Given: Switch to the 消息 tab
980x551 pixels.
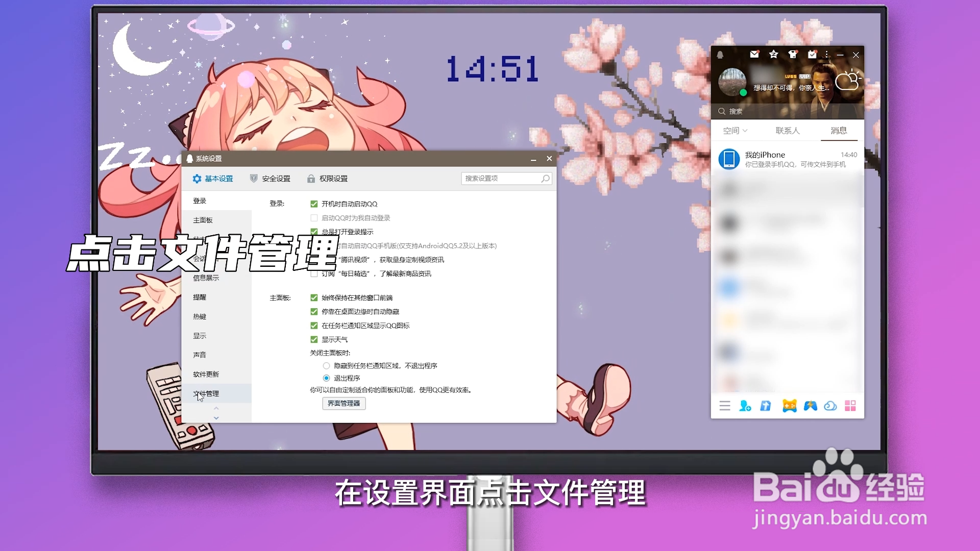Looking at the screenshot, I should tap(839, 131).
